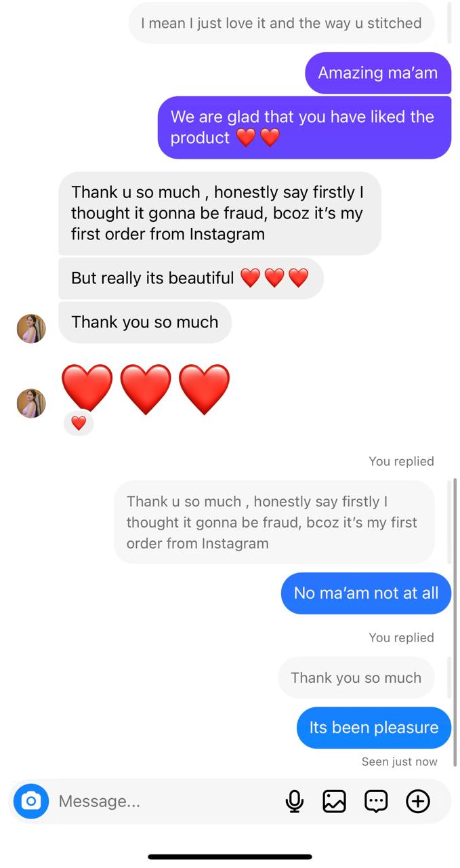460x868 pixels.
Task: Select 'But really its beautiful' message
Action: point(190,278)
